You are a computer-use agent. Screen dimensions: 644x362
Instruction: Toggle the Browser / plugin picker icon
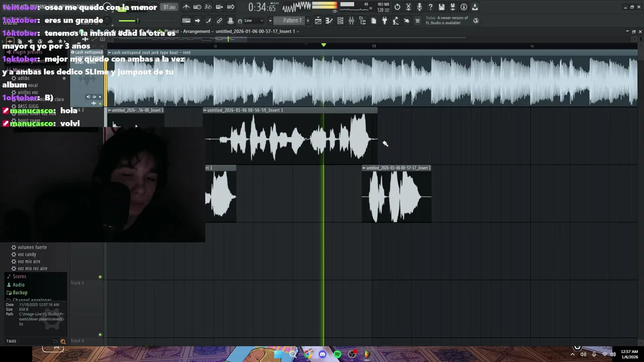(x=362, y=21)
